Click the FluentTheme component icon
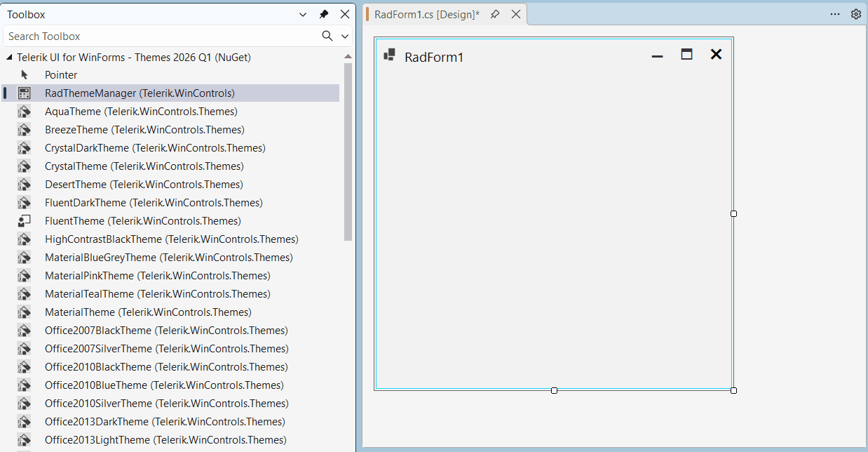The width and height of the screenshot is (868, 452). coord(25,220)
